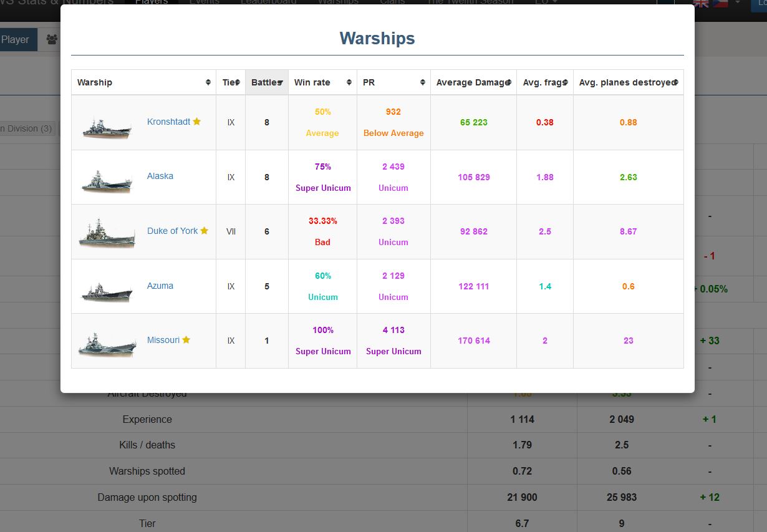The height and width of the screenshot is (532, 767).
Task: Sort table by Warship column
Action: (143, 82)
